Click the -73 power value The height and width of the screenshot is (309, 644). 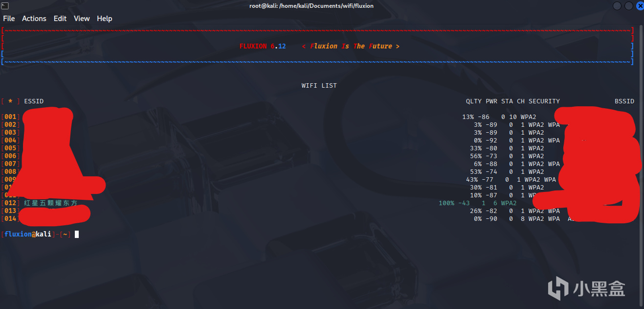click(x=491, y=156)
